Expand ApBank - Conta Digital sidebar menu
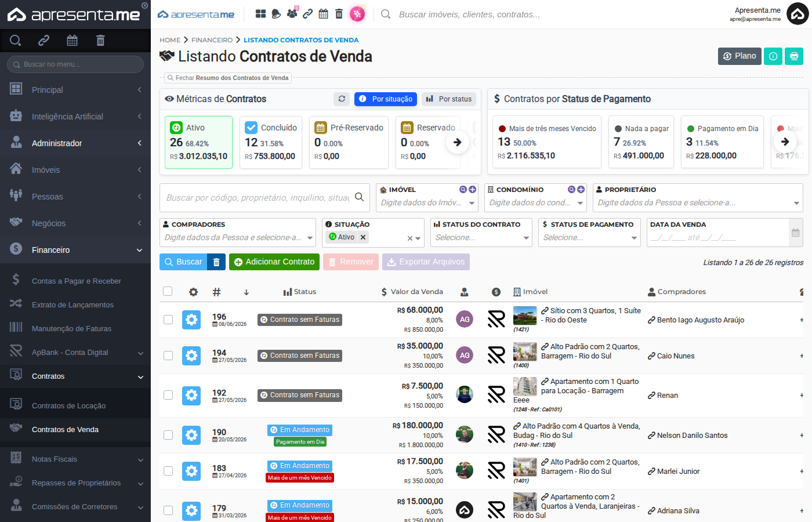This screenshot has height=522, width=812. [75, 353]
